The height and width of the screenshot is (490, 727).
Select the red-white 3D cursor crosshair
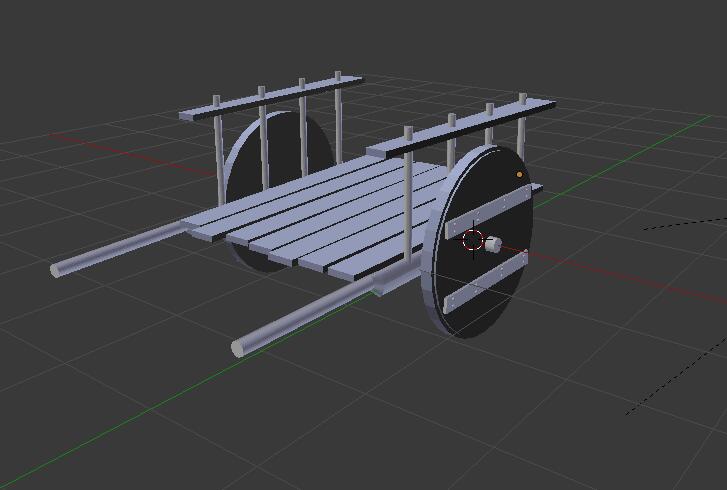pos(473,241)
